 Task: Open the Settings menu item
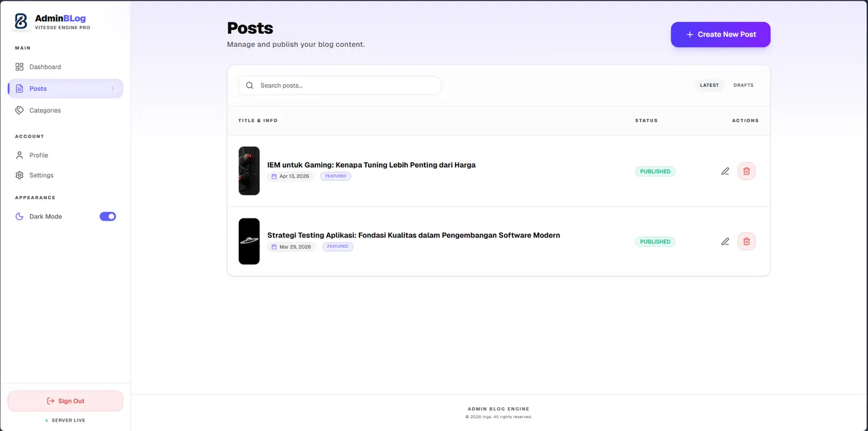65,175
